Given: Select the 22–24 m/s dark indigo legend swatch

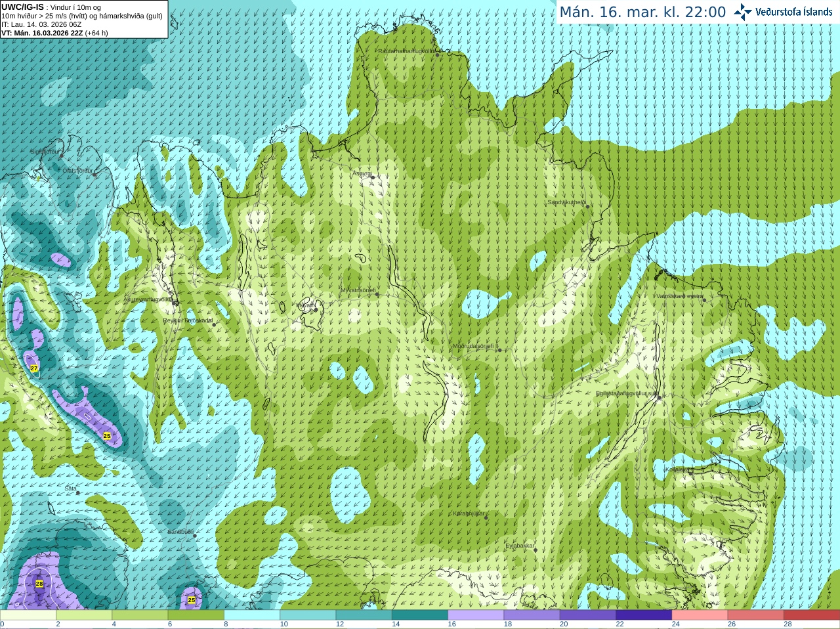Looking at the screenshot, I should click(644, 615).
